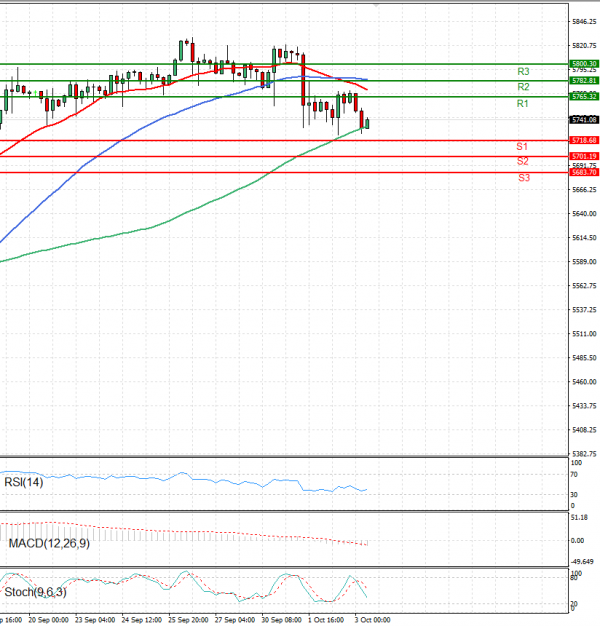The image size is (600, 626).
Task: Select the 5701.19 support price tag
Action: tap(584, 156)
